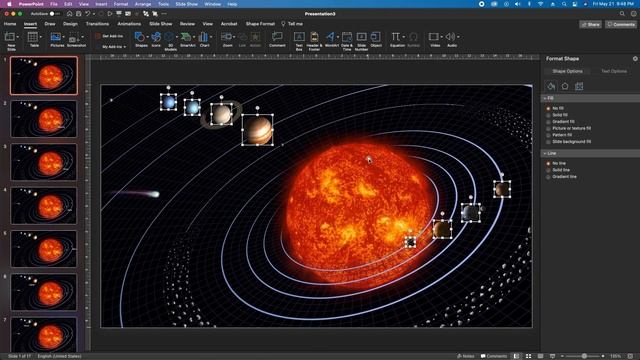Open the Home ribbon tab
640x360 pixels.
[10, 24]
